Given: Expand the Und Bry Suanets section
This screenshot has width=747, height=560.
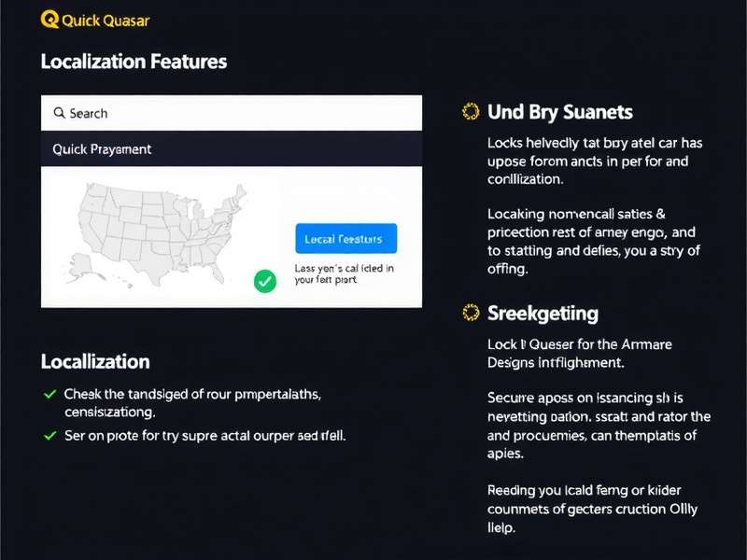Looking at the screenshot, I should 560,112.
